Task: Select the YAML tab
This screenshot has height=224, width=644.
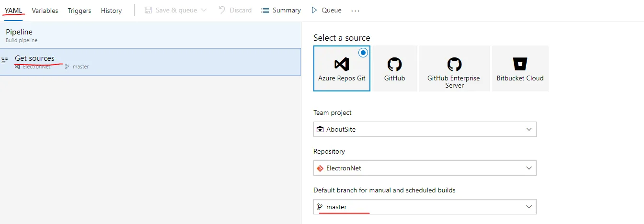Action: pos(14,10)
